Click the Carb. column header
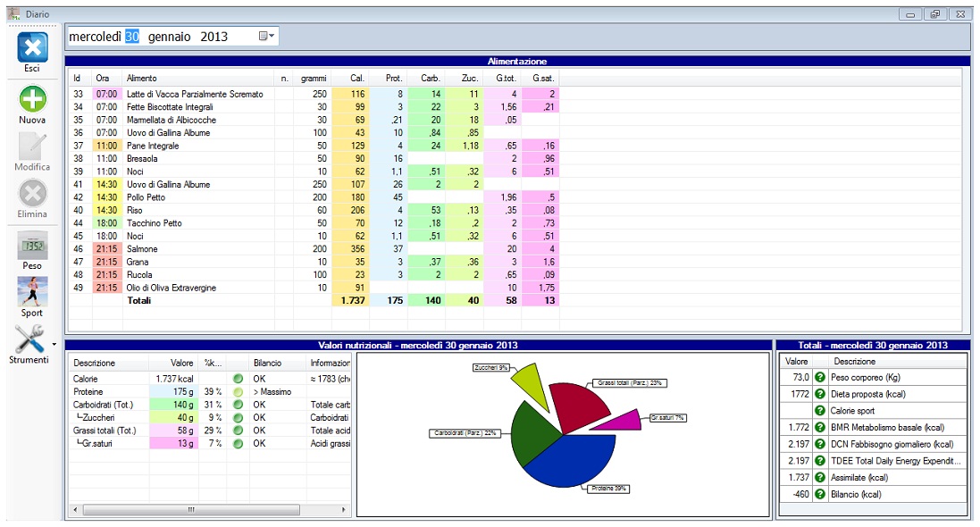 (x=427, y=78)
